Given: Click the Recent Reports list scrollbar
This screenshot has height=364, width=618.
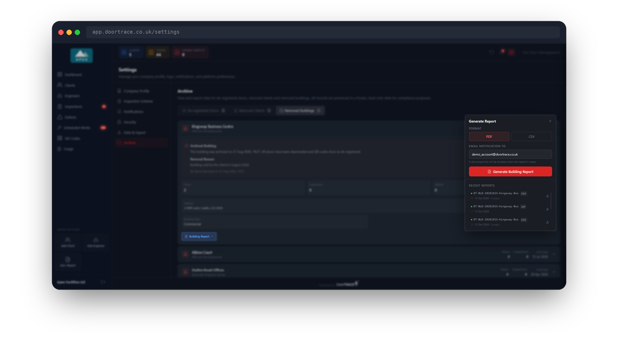Looking at the screenshot, I should pyautogui.click(x=551, y=201).
